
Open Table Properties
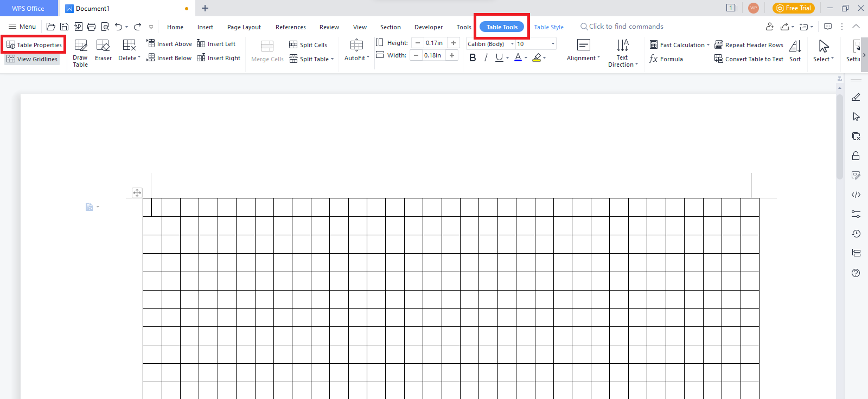point(34,45)
